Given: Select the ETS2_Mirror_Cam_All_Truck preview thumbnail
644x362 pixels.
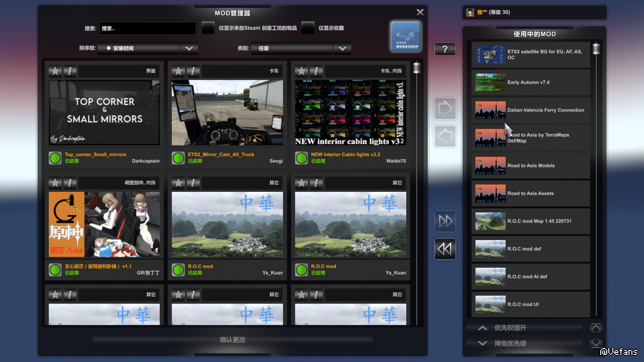Looking at the screenshot, I should coord(227,113).
